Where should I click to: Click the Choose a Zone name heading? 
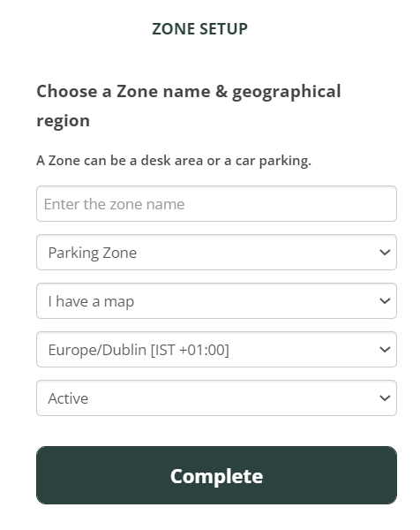pyautogui.click(x=189, y=106)
